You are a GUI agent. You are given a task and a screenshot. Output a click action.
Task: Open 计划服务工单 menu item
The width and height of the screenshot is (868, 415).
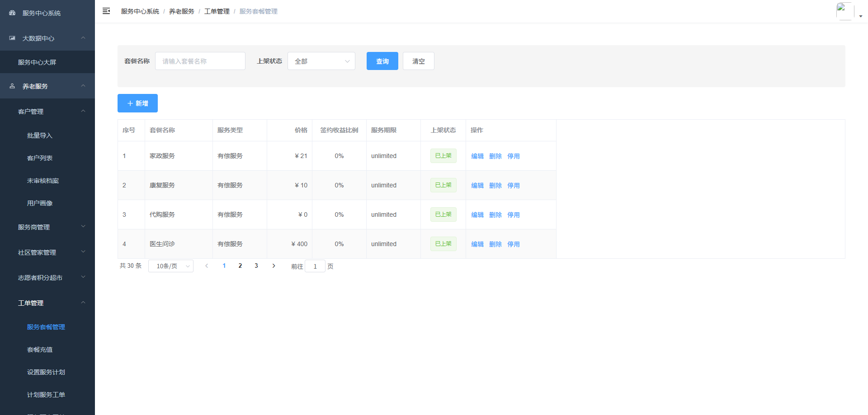pyautogui.click(x=47, y=395)
